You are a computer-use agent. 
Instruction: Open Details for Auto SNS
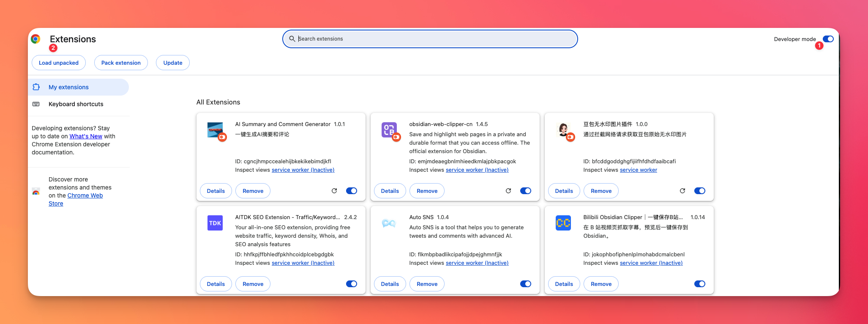pos(390,284)
